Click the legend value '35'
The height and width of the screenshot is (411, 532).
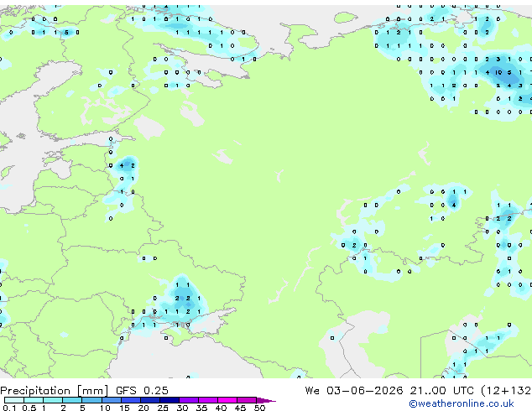click(x=201, y=408)
